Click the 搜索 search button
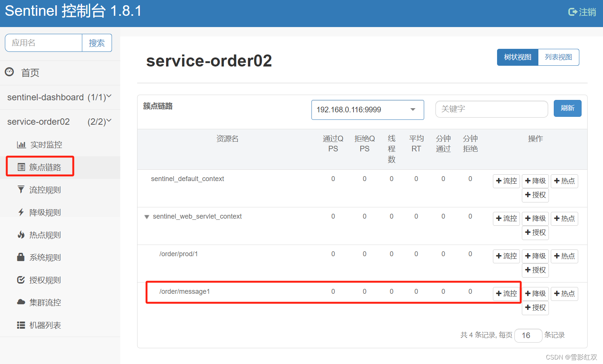603x364 pixels. click(x=97, y=43)
